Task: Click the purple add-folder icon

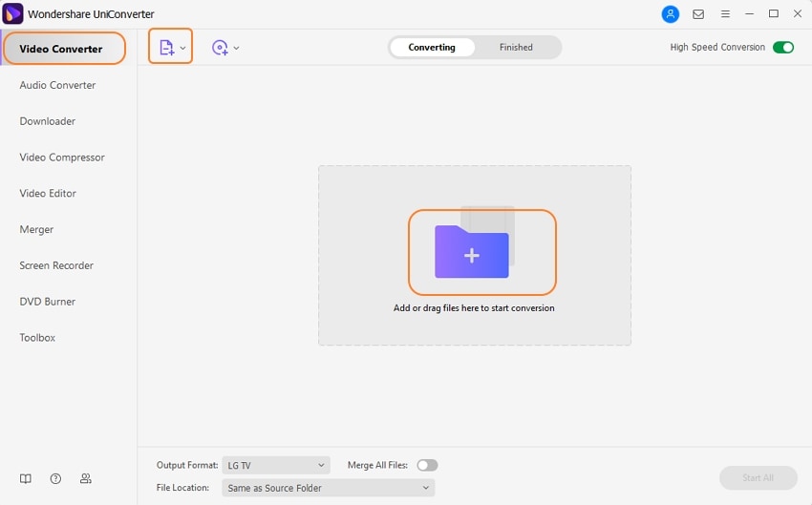Action: click(472, 251)
